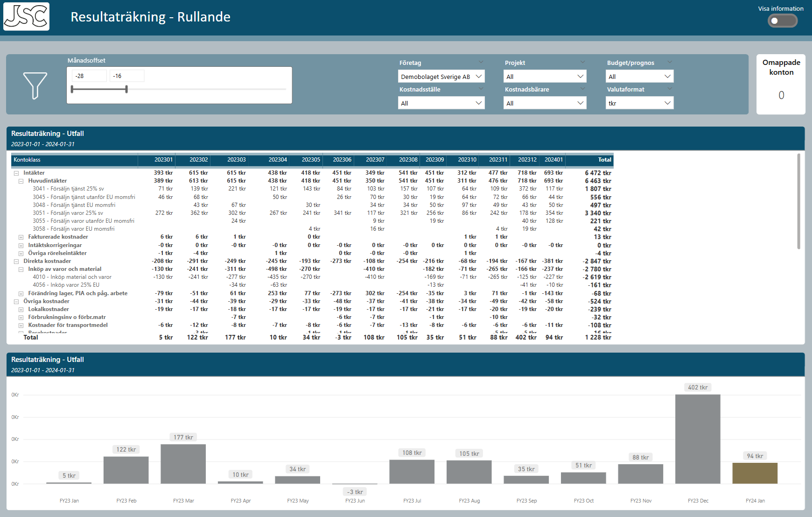Open the Budget/prognos dropdown
Screen dimensions: 812x517
click(x=640, y=76)
